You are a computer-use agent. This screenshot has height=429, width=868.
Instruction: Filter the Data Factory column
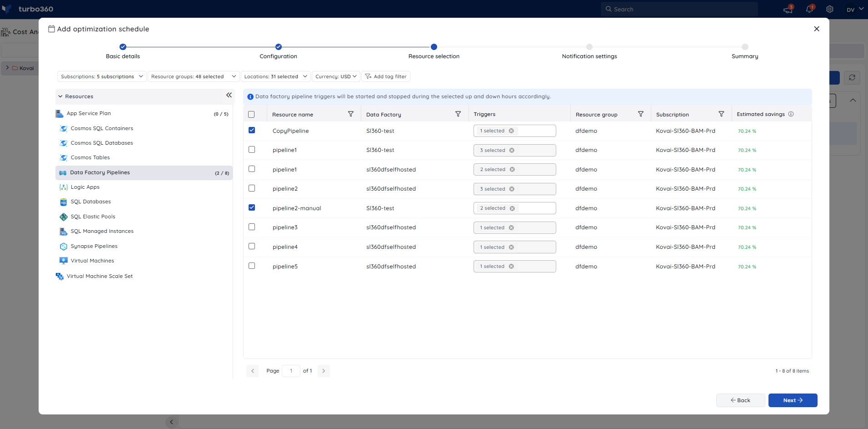click(458, 114)
